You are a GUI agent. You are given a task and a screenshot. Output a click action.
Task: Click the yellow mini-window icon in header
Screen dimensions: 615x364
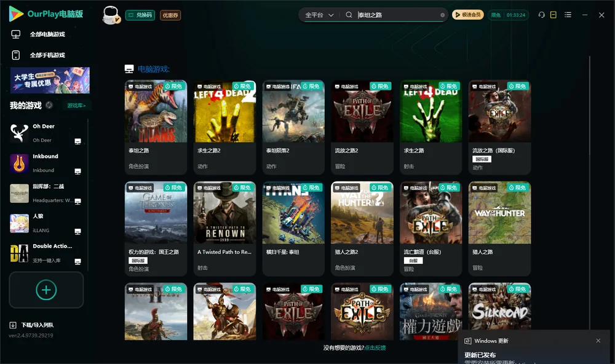tap(553, 15)
